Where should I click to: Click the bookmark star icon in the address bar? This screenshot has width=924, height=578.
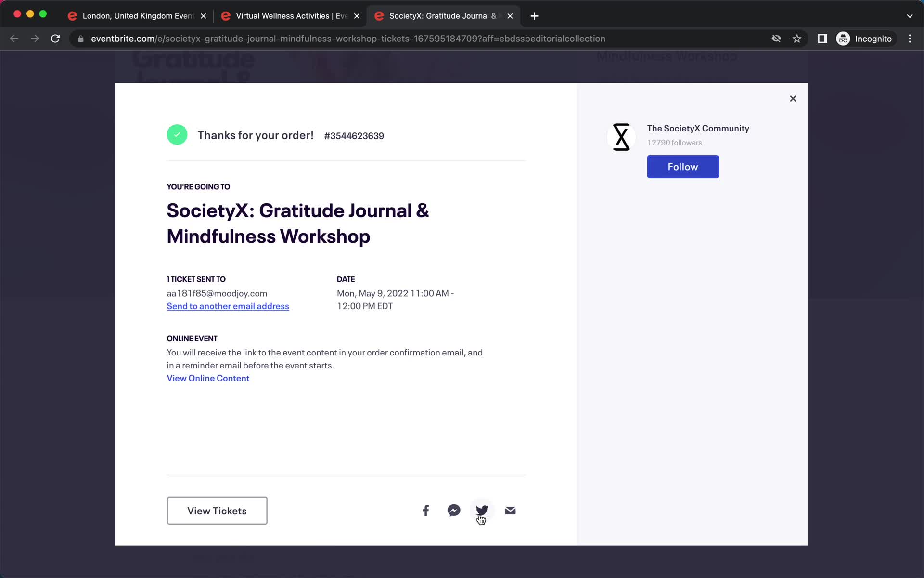click(x=797, y=39)
